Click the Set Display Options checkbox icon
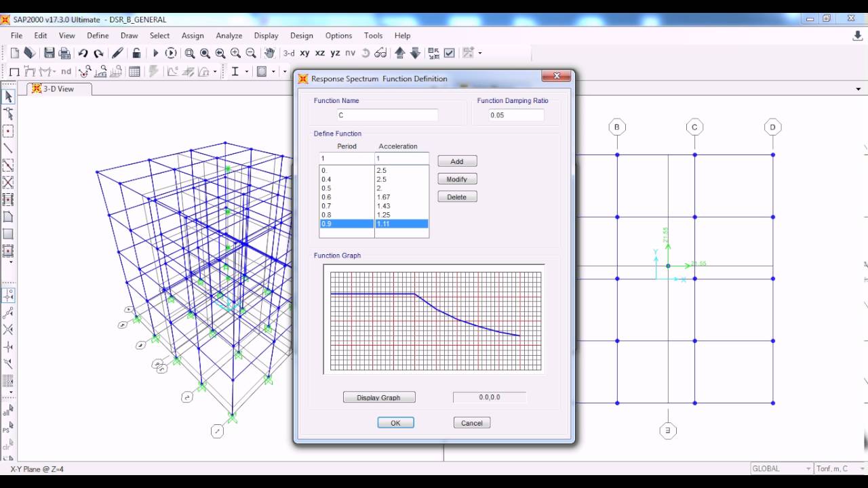868x488 pixels. pyautogui.click(x=449, y=53)
